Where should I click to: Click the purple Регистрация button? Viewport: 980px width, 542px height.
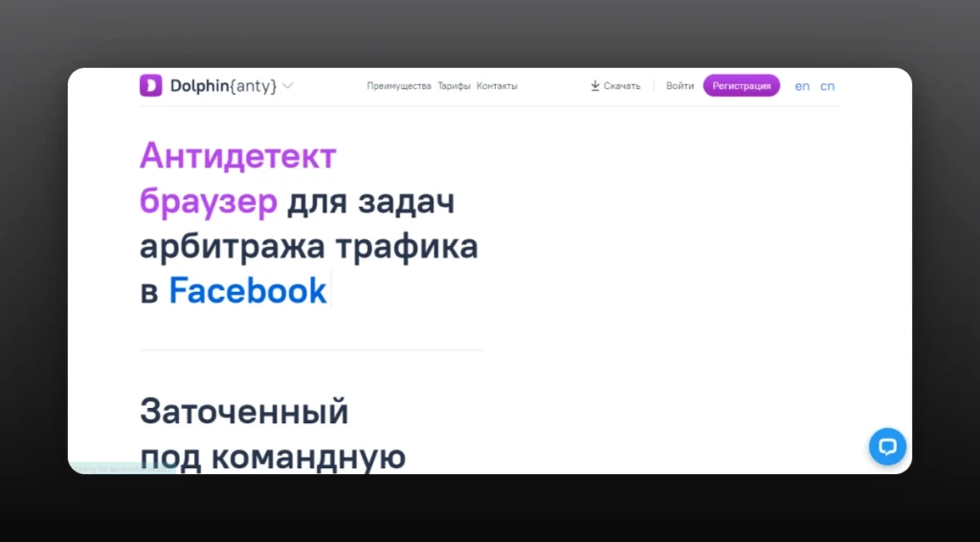742,85
